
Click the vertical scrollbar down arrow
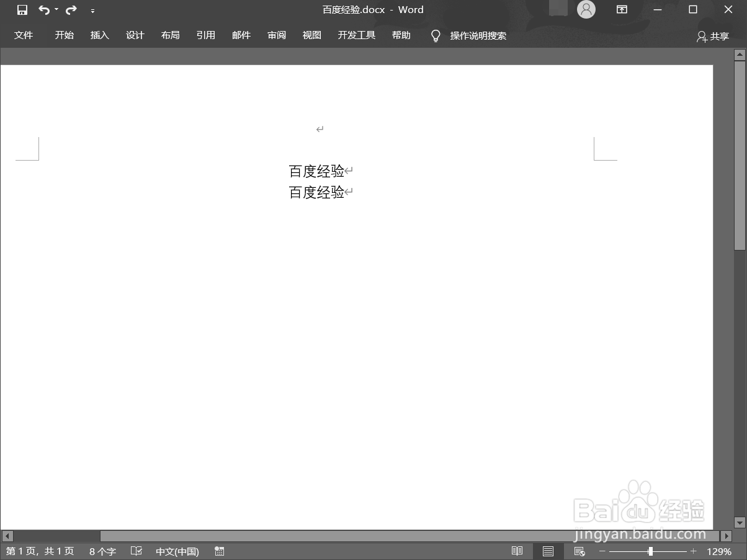(x=740, y=523)
